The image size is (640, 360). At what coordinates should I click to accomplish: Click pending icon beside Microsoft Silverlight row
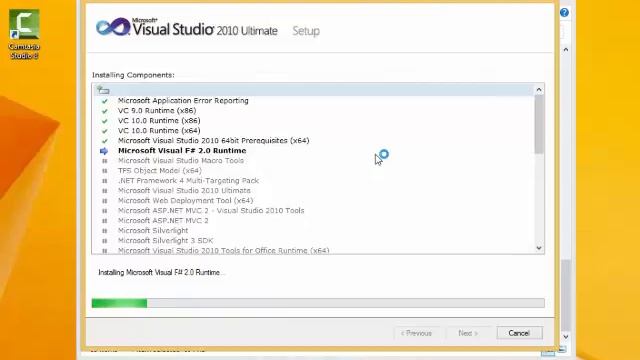pos(104,231)
